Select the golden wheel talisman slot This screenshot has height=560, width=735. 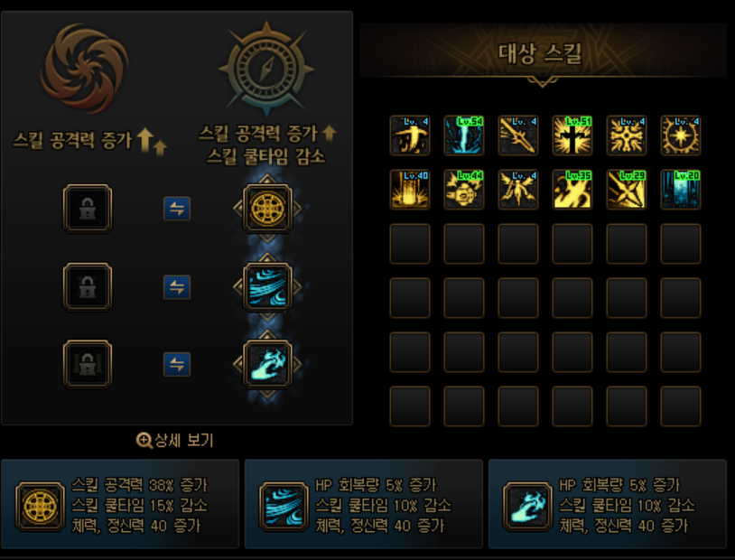[x=267, y=209]
